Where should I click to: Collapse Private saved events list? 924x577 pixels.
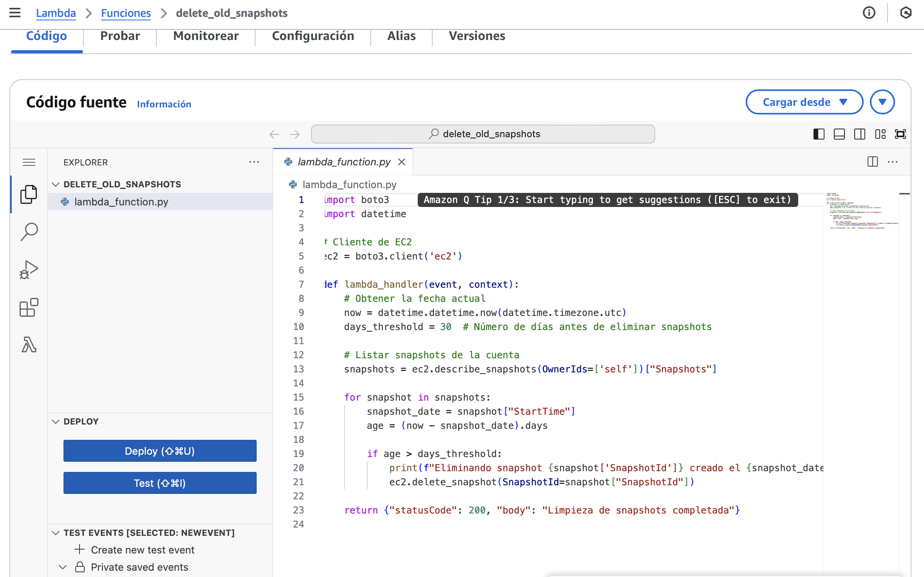[x=63, y=567]
